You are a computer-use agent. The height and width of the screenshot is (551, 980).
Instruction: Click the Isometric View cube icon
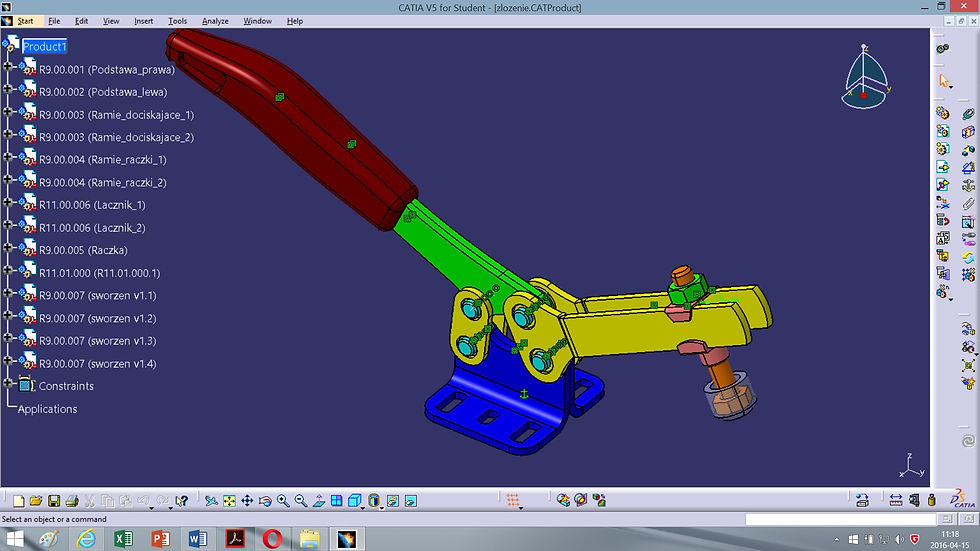coord(354,500)
